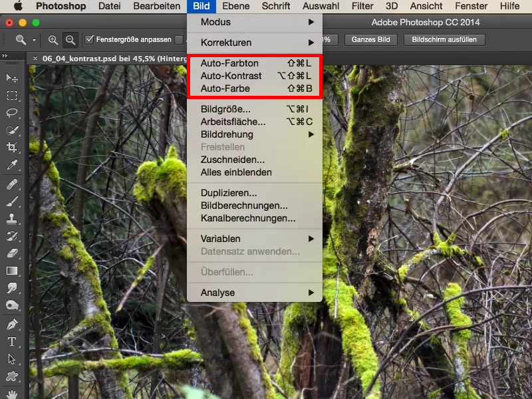Viewport: 532px width, 399px height.
Task: Click the Ganzes Bild button
Action: coord(370,39)
